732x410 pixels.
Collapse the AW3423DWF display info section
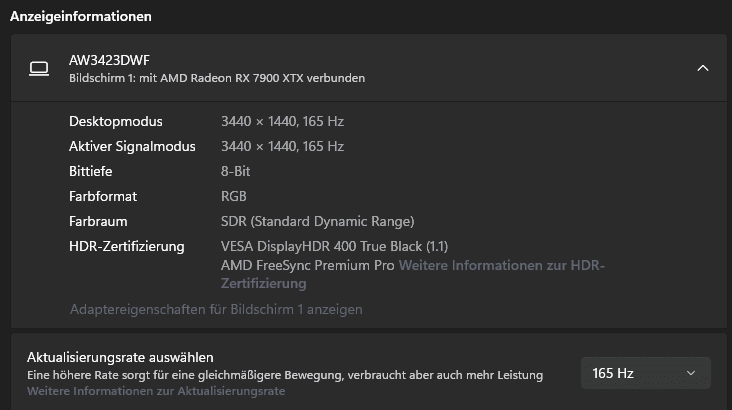(x=702, y=68)
